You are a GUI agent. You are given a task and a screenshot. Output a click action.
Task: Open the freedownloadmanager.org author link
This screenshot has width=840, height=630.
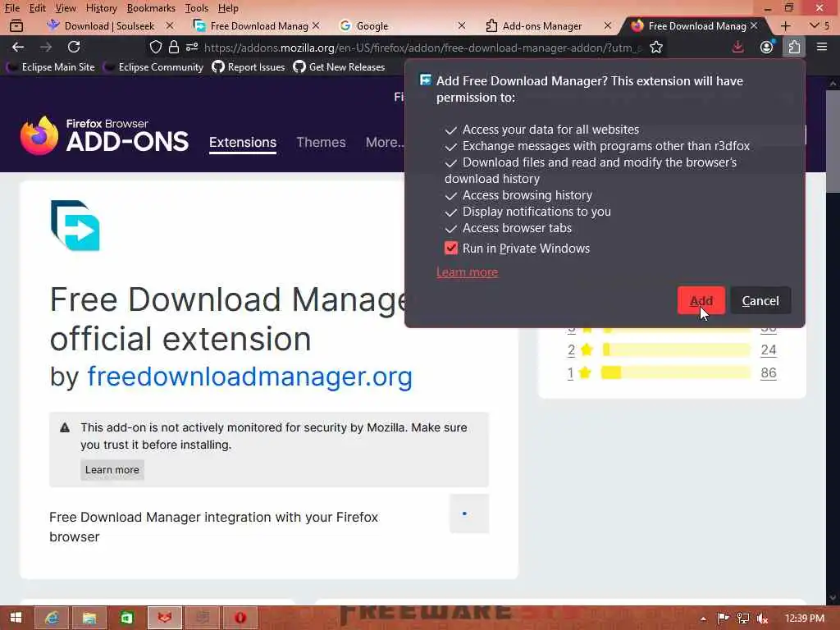coord(249,376)
